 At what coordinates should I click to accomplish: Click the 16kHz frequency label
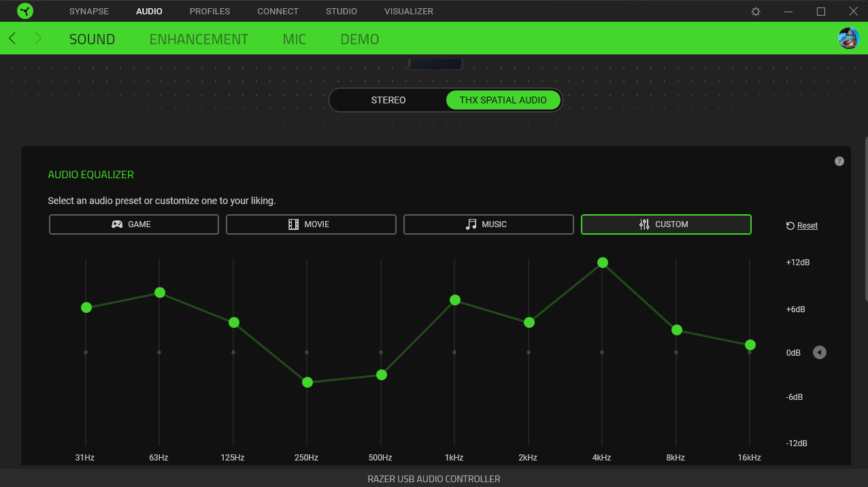click(x=749, y=458)
